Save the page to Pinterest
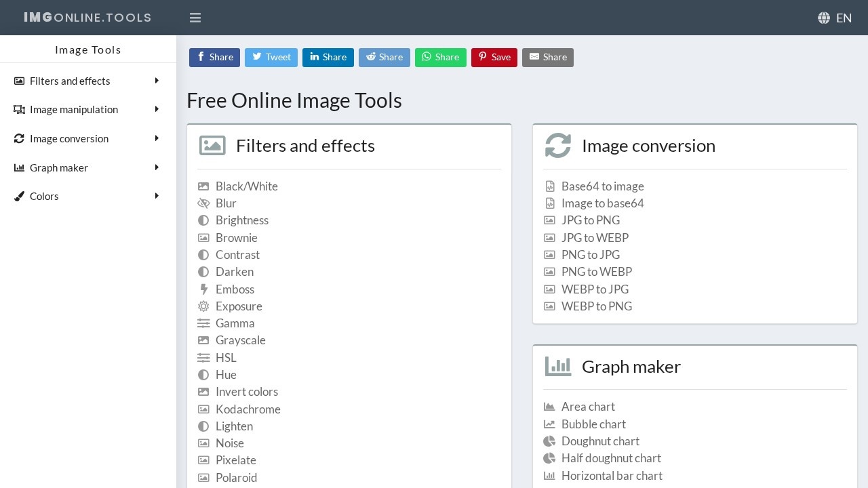Screen dimensions: 868x488 tap(494, 58)
